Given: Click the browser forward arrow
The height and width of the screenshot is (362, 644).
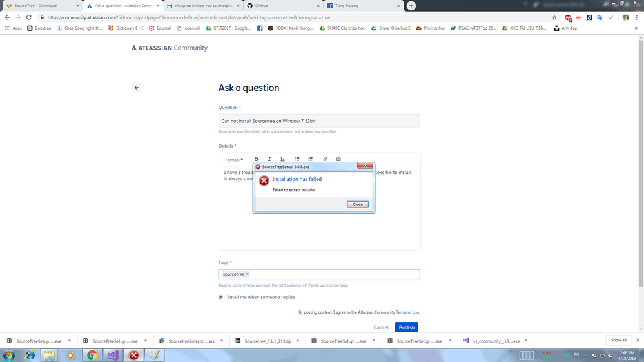Looking at the screenshot, I should point(18,17).
